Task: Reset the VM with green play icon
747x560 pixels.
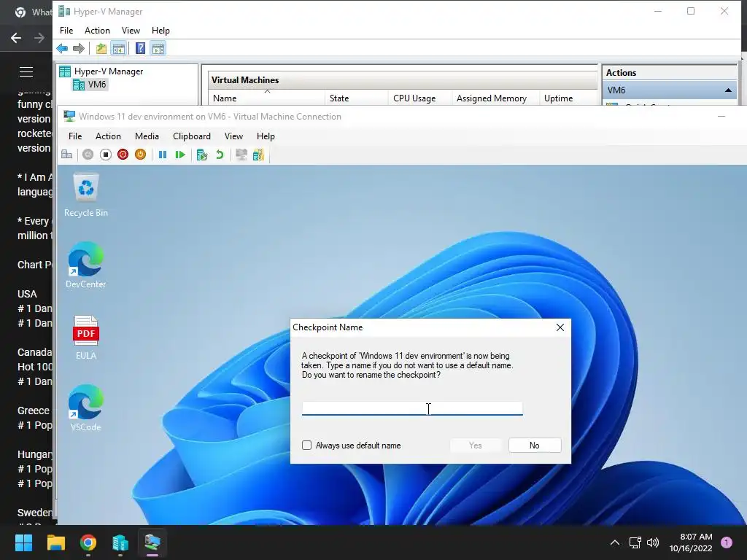Action: [x=180, y=155]
